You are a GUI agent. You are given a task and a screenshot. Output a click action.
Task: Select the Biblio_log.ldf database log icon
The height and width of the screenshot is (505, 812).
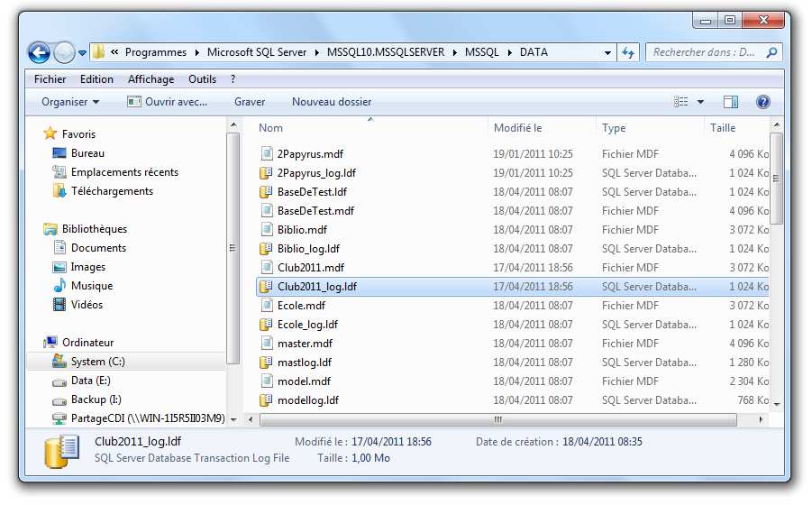tap(266, 249)
